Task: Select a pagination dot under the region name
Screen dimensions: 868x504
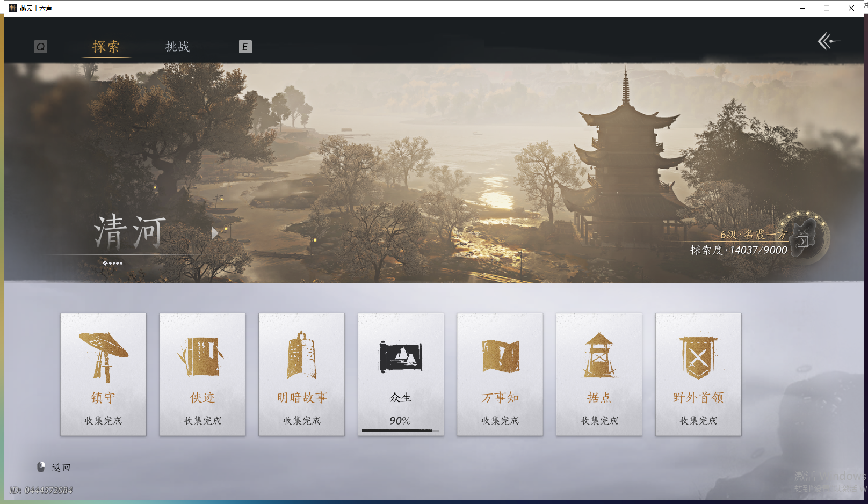Action: tap(114, 263)
